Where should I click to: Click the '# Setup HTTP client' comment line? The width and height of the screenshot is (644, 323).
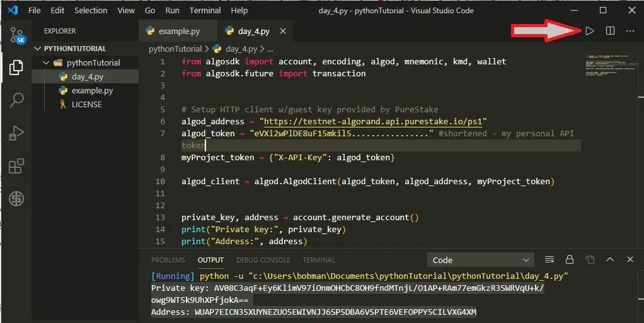pos(309,109)
